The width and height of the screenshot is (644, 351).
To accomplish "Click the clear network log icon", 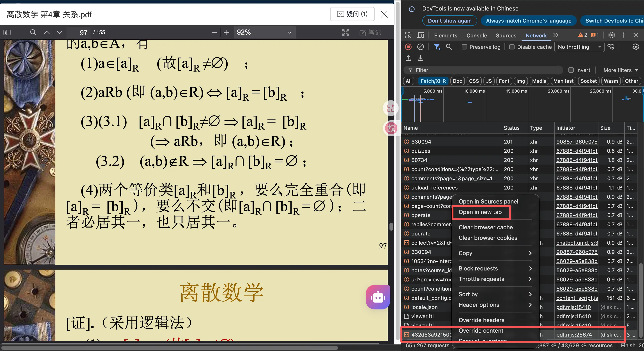I will [x=421, y=47].
